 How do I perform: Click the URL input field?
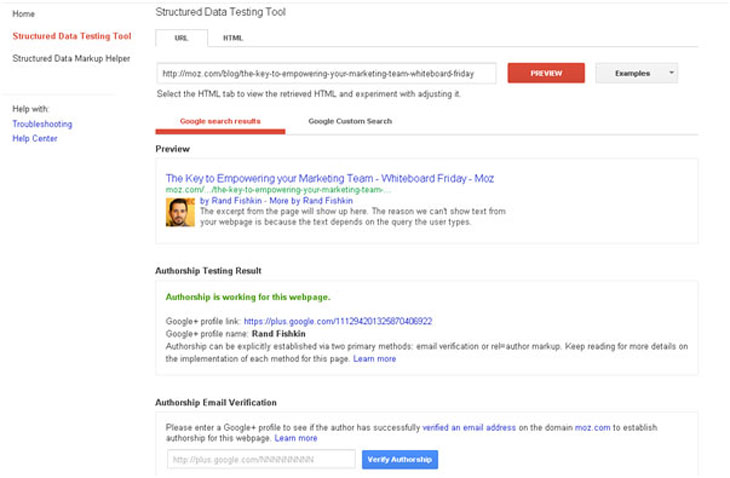coord(327,73)
